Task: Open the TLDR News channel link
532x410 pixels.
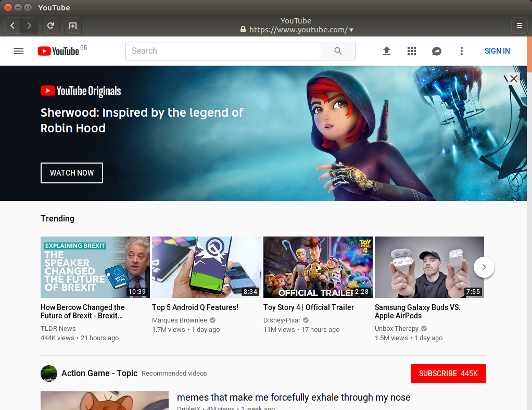Action: click(x=58, y=329)
